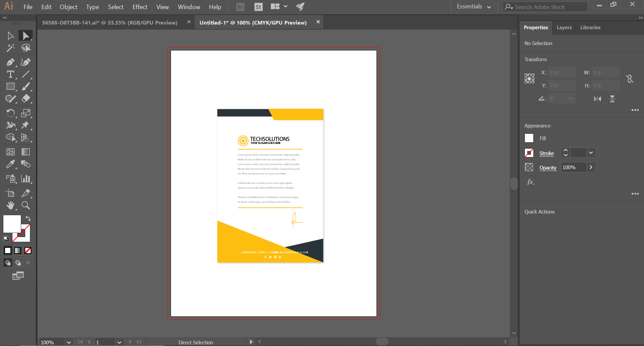The image size is (644, 346).
Task: Open the zoom level dropdown
Action: tap(69, 342)
